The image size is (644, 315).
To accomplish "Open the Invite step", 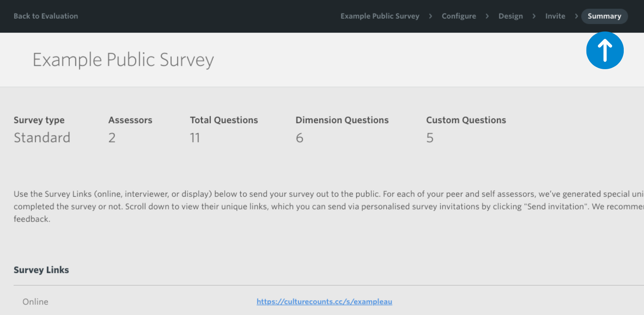I will pyautogui.click(x=555, y=16).
